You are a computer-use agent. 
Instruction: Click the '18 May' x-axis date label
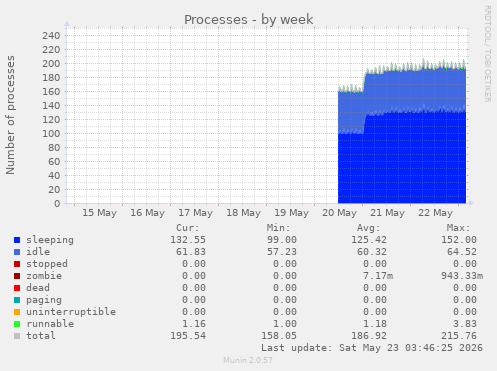[243, 213]
